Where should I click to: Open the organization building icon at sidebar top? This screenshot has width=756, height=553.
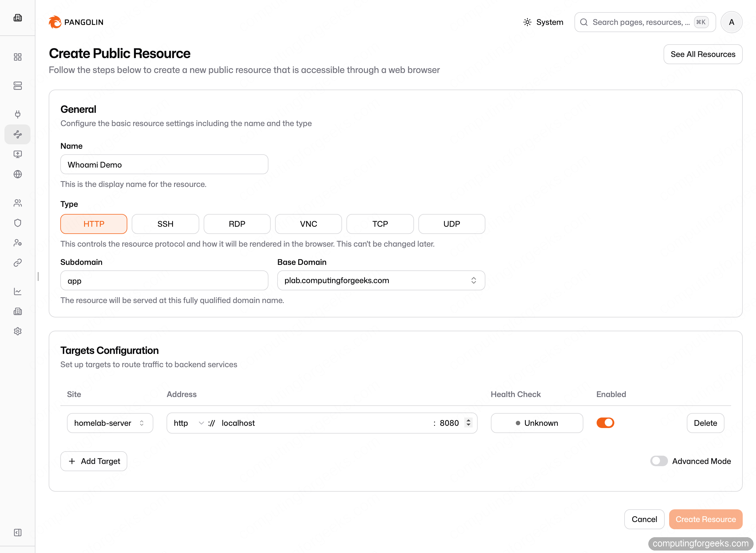coord(17,18)
